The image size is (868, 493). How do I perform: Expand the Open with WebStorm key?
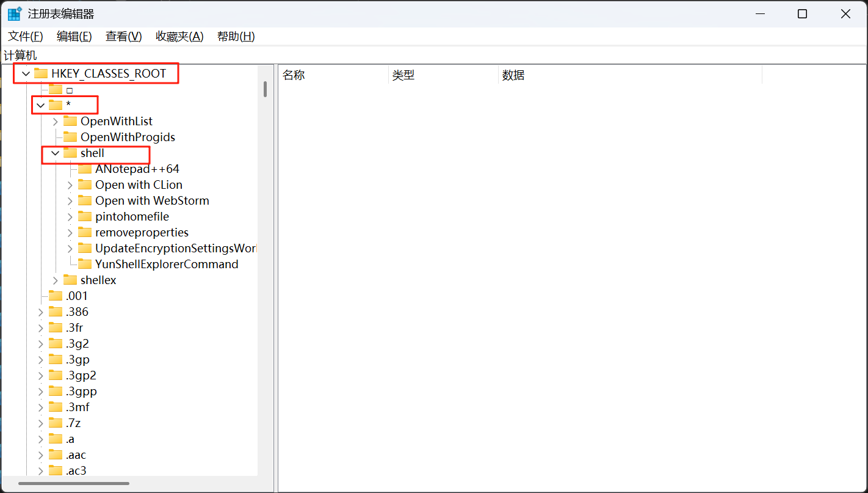coord(70,201)
